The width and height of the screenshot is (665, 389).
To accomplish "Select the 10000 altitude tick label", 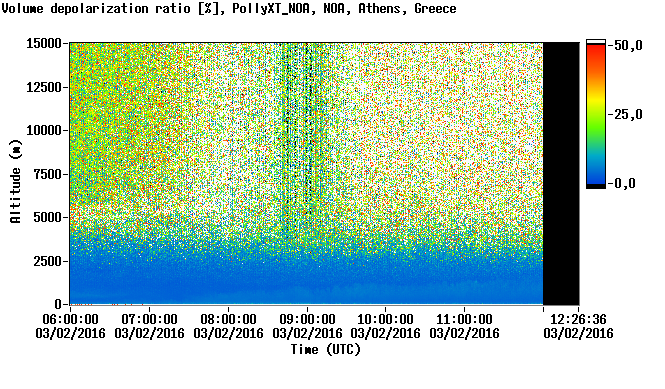I will pyautogui.click(x=44, y=130).
